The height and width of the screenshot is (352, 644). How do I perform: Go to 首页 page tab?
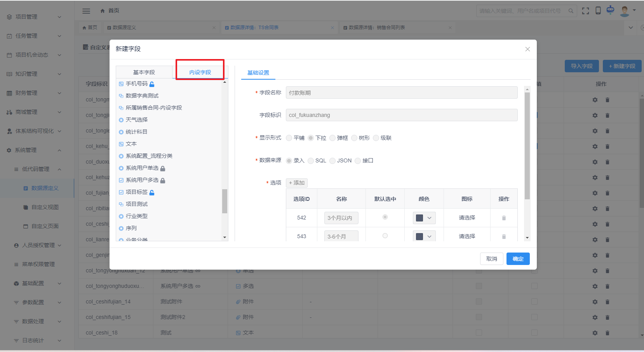tap(90, 28)
